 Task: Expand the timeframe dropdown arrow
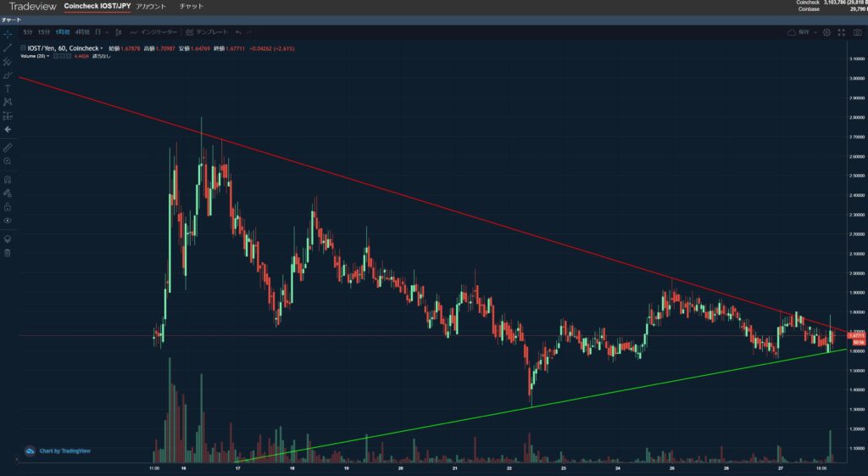click(107, 32)
